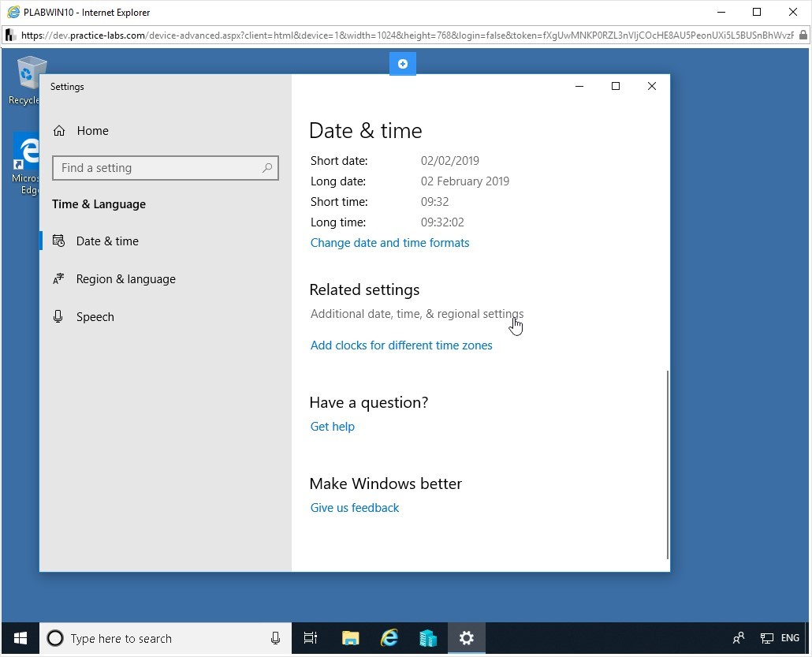Click ENG language indicator

point(790,638)
